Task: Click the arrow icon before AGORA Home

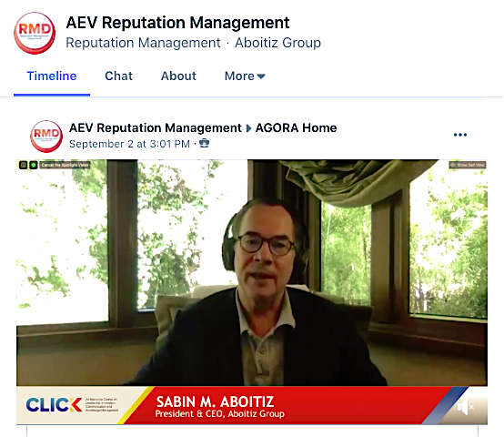Action: coord(248,128)
